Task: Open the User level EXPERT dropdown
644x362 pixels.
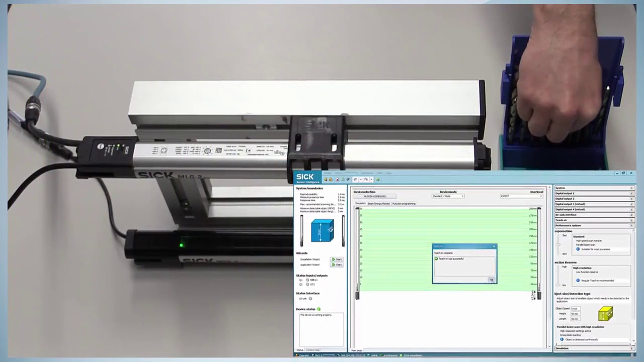Action: pyautogui.click(x=521, y=196)
